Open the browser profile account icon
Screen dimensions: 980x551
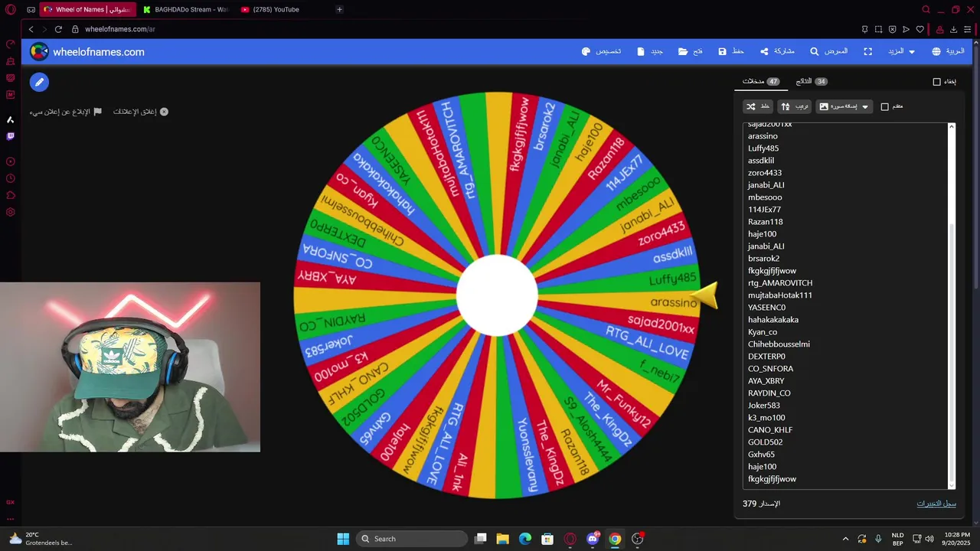pos(939,29)
